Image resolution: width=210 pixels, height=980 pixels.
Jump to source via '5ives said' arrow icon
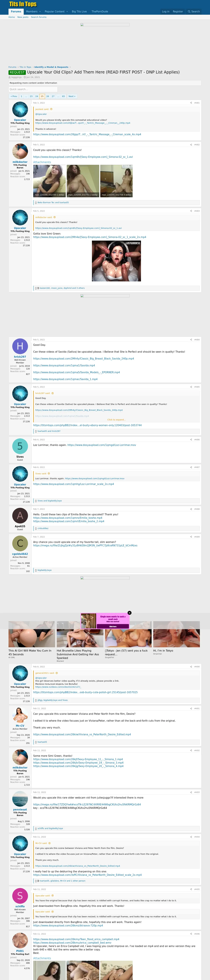pyautogui.click(x=49, y=474)
